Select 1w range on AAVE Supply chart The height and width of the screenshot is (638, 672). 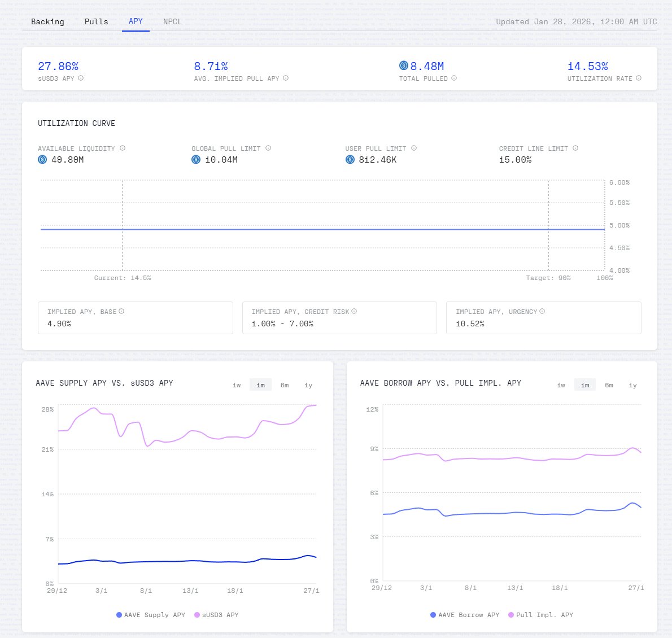(237, 385)
